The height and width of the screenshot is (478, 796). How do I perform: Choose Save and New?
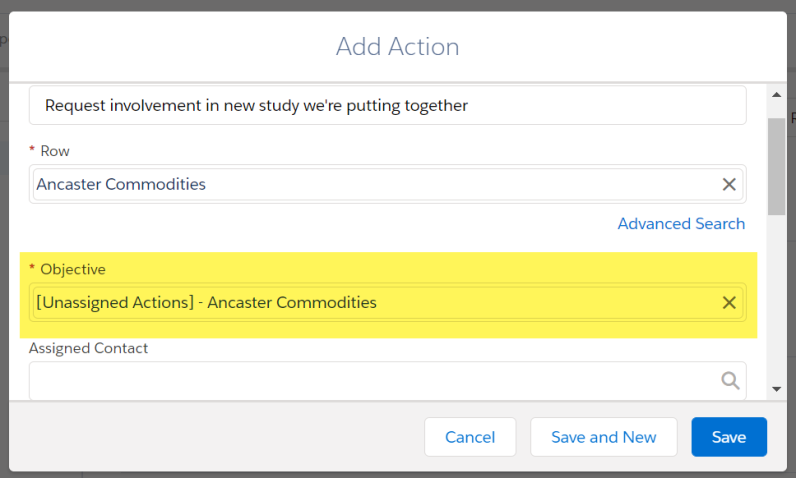pos(604,437)
